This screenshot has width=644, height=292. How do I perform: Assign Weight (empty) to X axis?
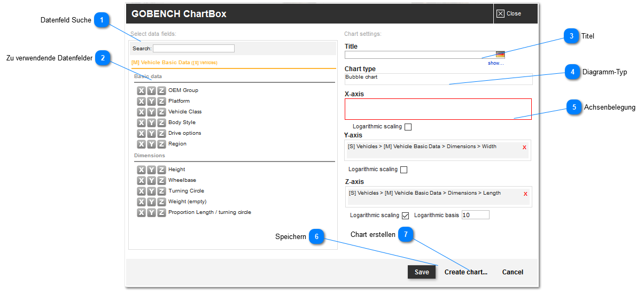pos(141,202)
